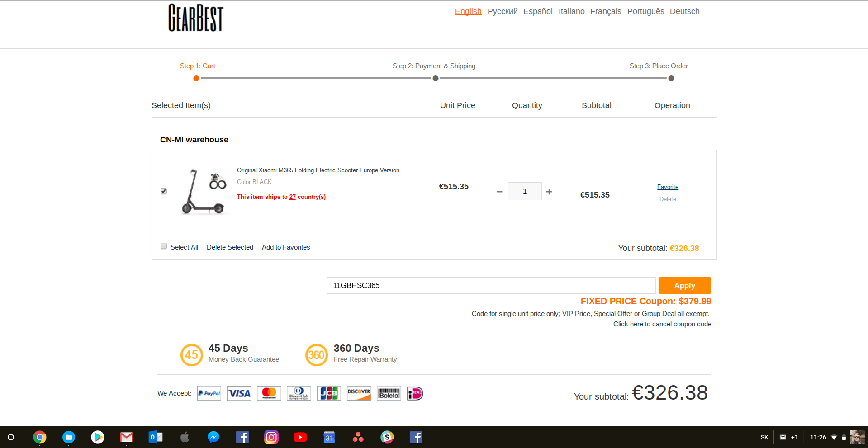Open the 27 countries shipping link
This screenshot has width=868, height=448.
pos(293,197)
